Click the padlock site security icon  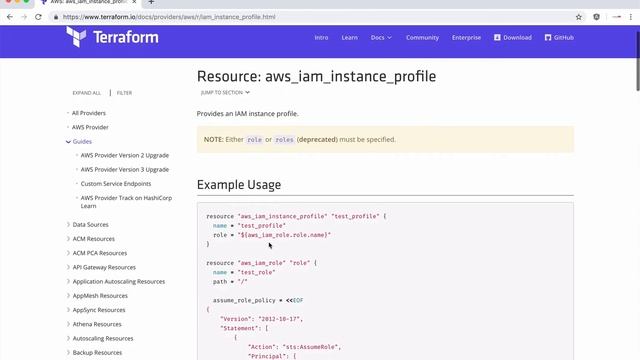(56, 17)
